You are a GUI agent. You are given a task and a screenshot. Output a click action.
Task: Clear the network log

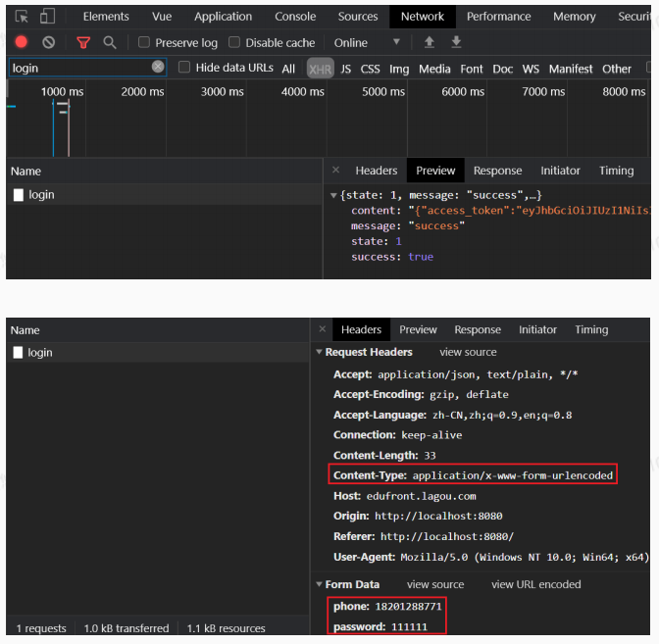point(48,43)
